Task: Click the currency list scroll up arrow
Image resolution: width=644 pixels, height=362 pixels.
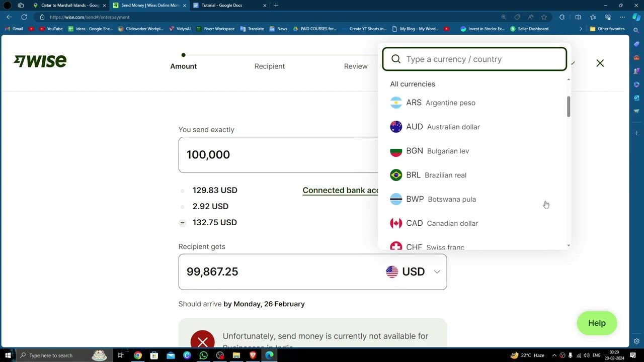Action: pos(569,79)
